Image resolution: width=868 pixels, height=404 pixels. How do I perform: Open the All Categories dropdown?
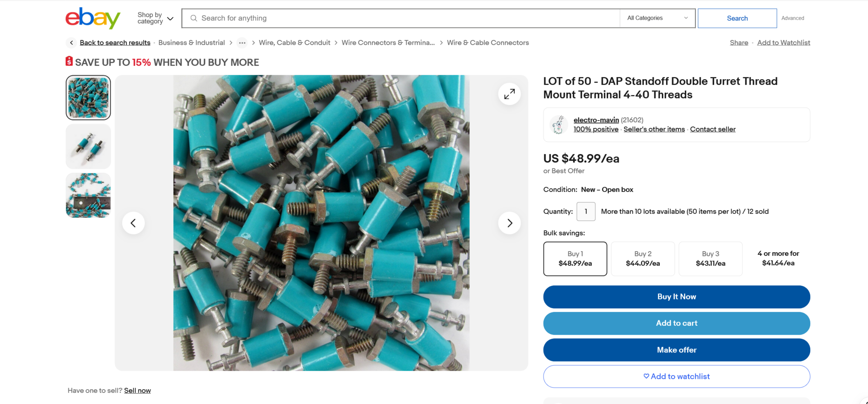click(x=657, y=18)
